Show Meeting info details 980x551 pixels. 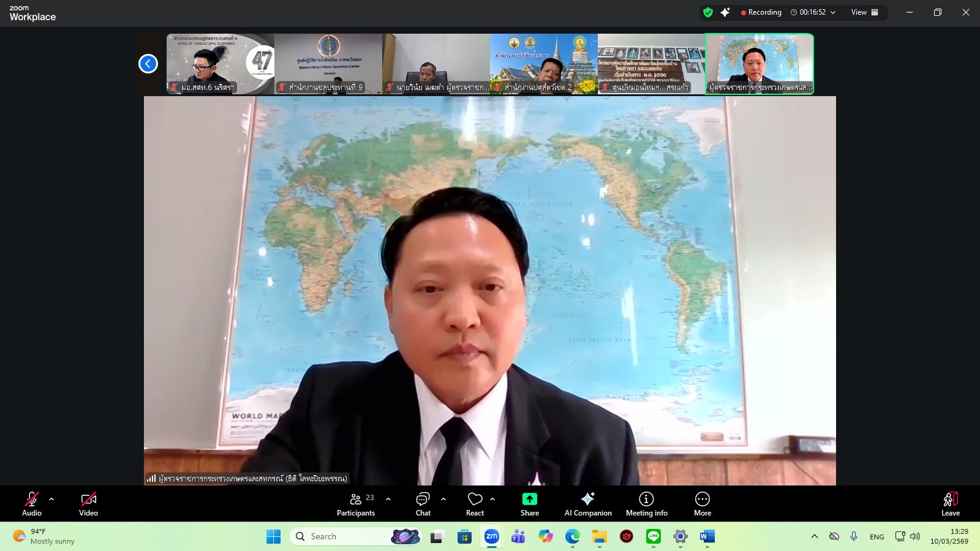coord(646,504)
